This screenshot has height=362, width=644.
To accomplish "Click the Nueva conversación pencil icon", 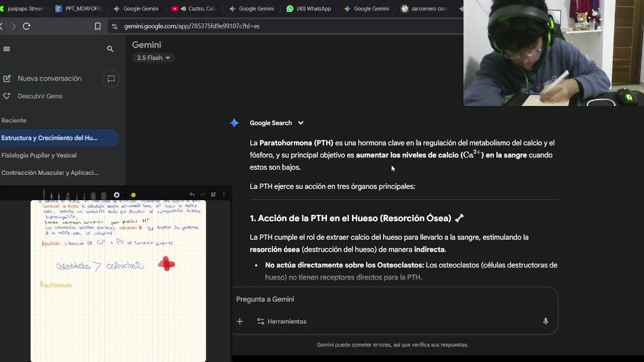I will tap(7, 78).
